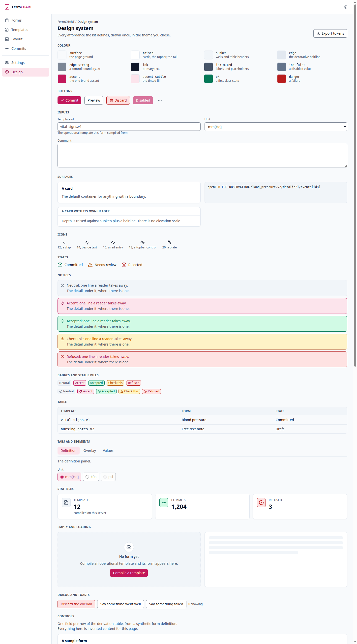Image resolution: width=357 pixels, height=644 pixels.
Task: Click the Compile a template button
Action: pos(129,573)
